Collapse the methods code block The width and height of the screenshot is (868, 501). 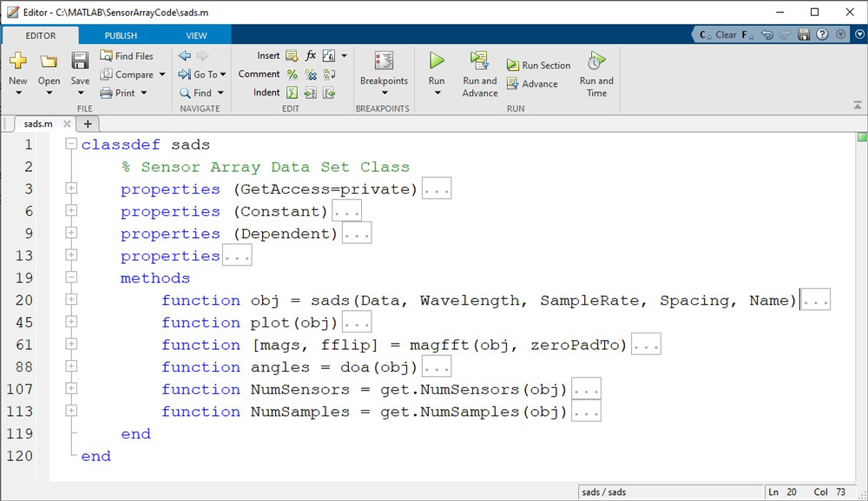pos(70,278)
